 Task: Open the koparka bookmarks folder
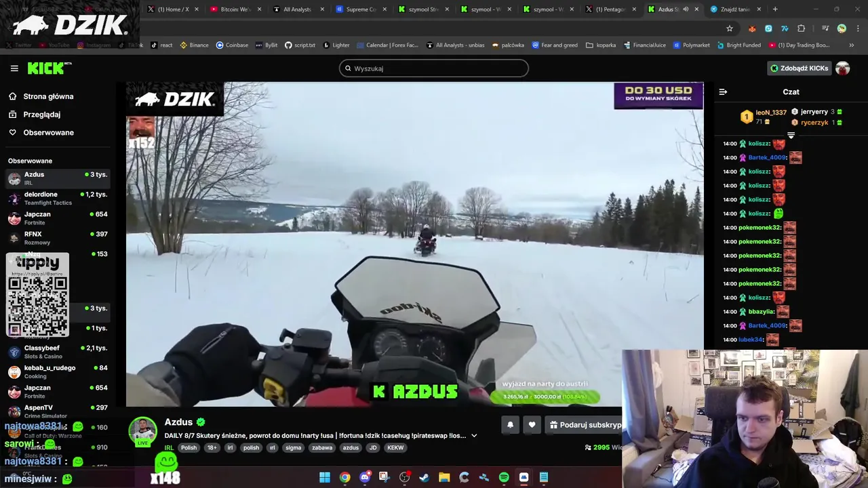[x=601, y=45]
